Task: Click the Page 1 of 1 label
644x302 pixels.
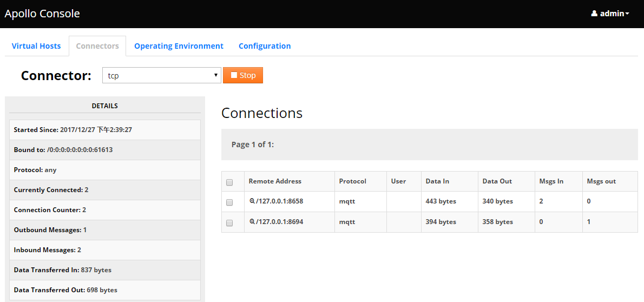Action: pos(253,145)
